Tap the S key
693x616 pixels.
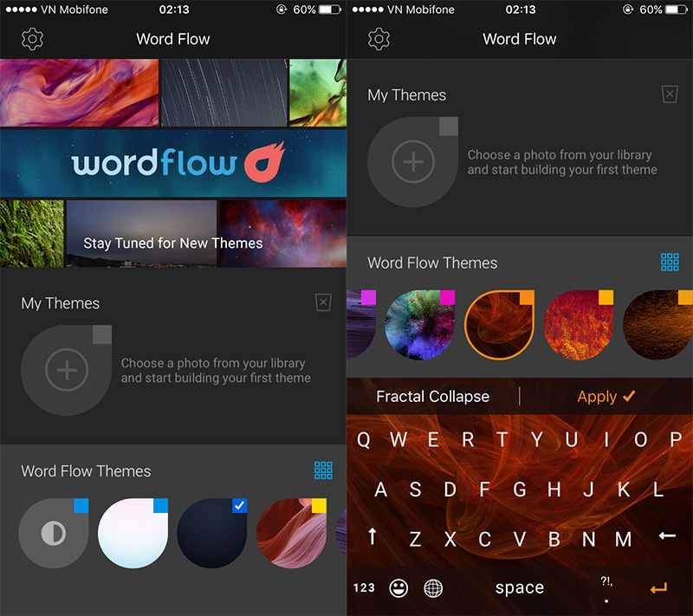(415, 490)
